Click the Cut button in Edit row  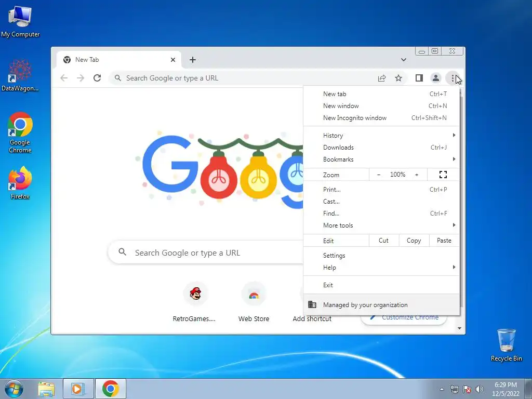[x=384, y=241]
